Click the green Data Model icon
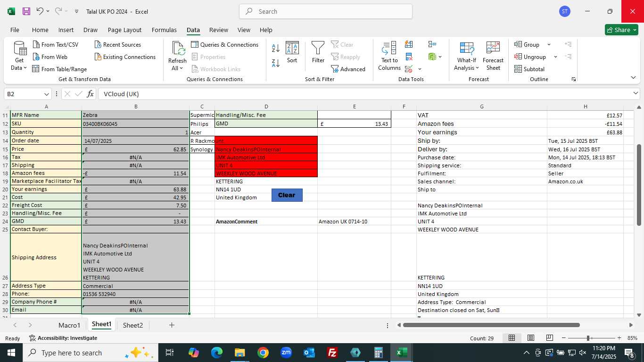This screenshot has height=362, width=644. tap(432, 57)
